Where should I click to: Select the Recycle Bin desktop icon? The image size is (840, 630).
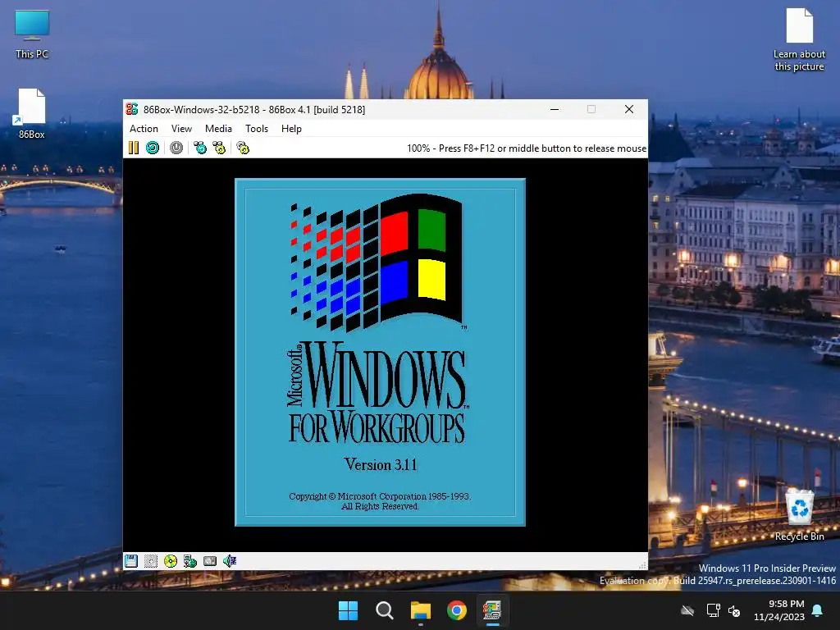pos(799,515)
